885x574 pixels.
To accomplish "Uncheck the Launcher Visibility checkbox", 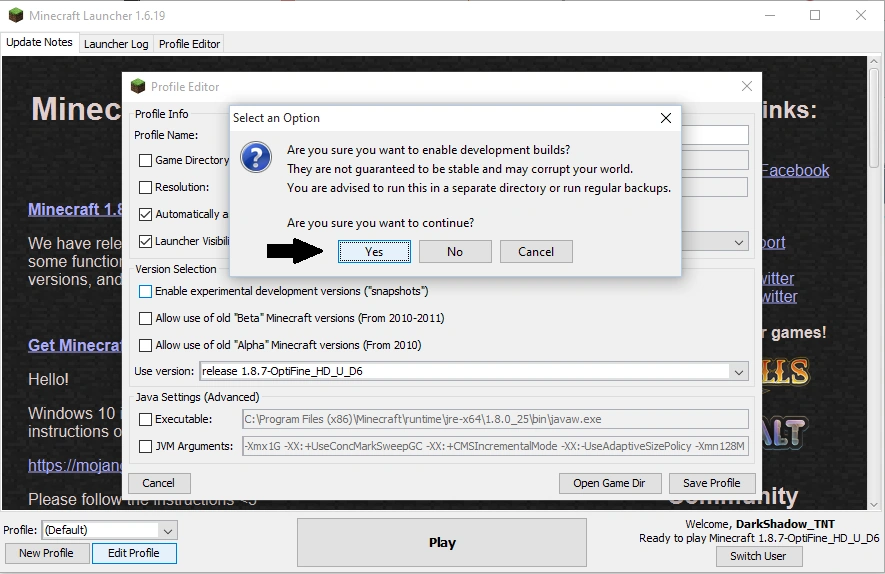I will [145, 241].
